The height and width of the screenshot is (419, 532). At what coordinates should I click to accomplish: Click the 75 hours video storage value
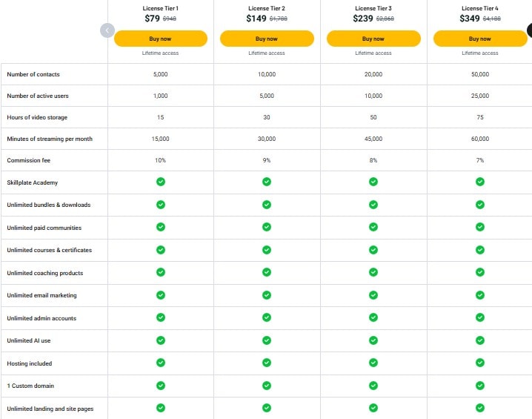click(480, 117)
